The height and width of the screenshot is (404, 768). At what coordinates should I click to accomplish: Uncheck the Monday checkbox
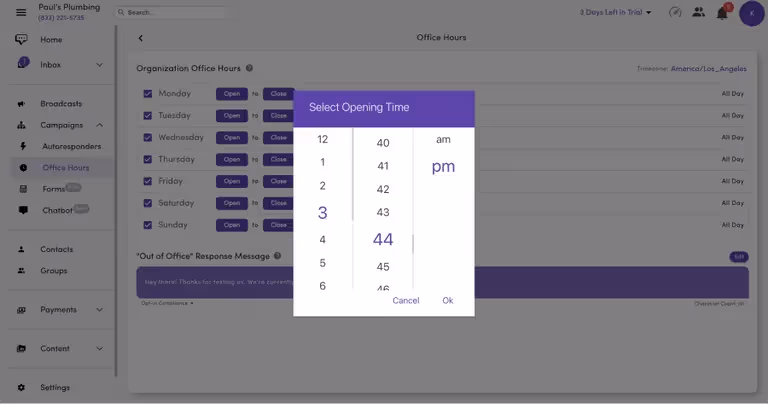pos(147,94)
